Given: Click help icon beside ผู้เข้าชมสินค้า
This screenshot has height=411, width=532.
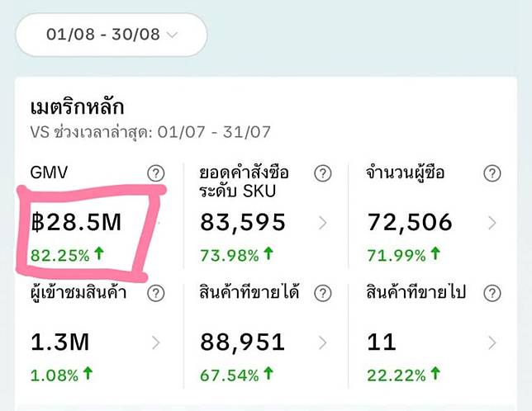Looking at the screenshot, I should (156, 293).
